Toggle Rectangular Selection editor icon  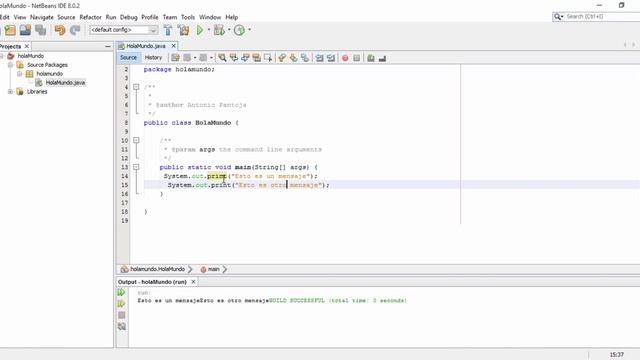[268, 58]
